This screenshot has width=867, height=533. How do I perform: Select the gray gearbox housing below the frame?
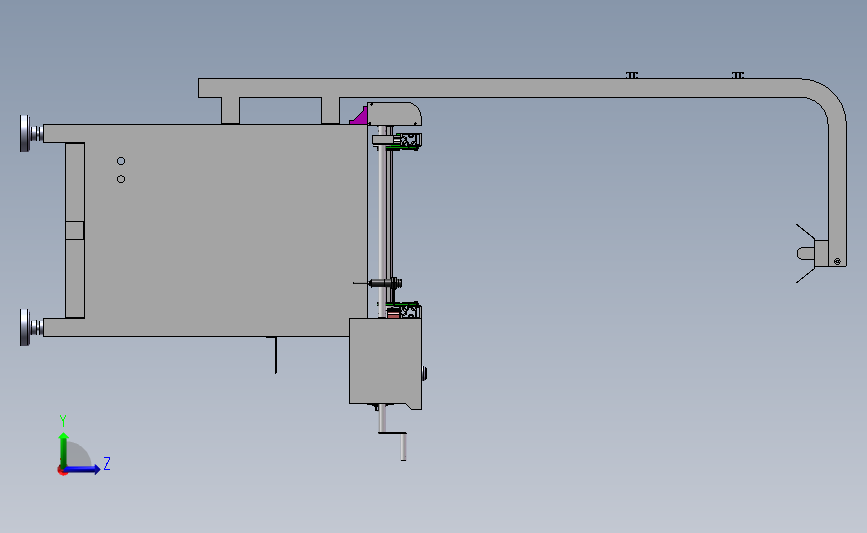(x=385, y=363)
